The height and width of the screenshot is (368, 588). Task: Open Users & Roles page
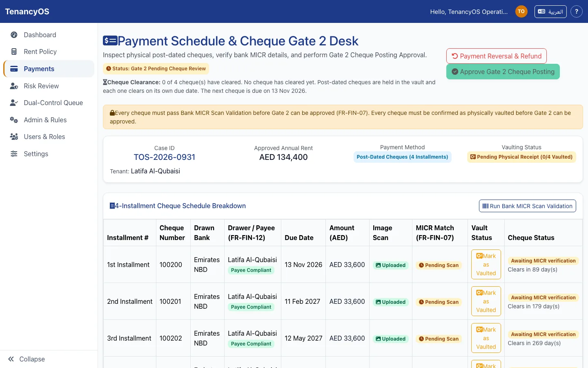49,137
